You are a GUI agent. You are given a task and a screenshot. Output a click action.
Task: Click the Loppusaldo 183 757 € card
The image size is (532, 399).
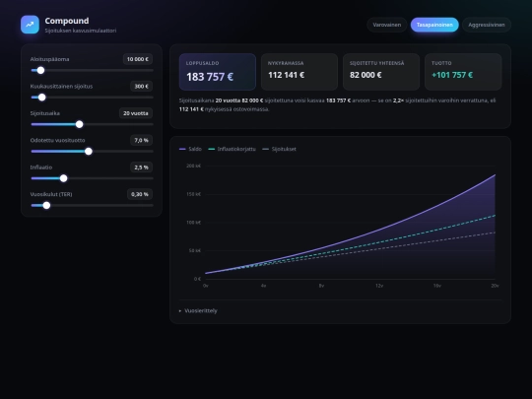(x=218, y=72)
